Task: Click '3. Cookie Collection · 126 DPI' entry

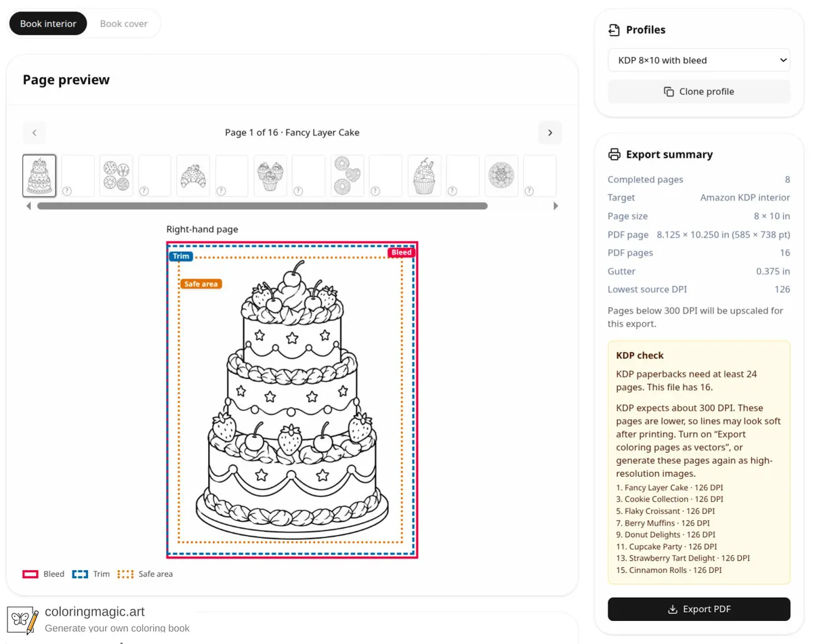Action: click(x=669, y=499)
